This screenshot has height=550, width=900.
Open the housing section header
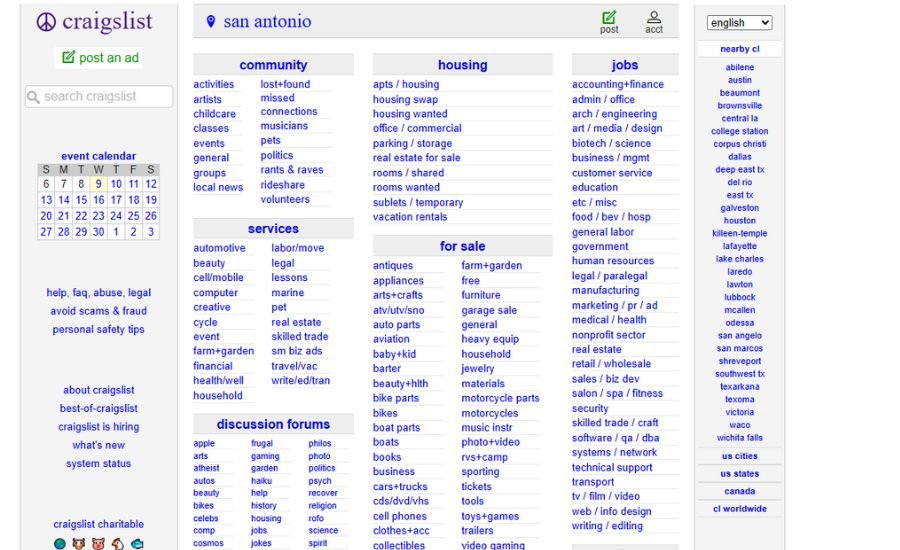click(x=463, y=65)
